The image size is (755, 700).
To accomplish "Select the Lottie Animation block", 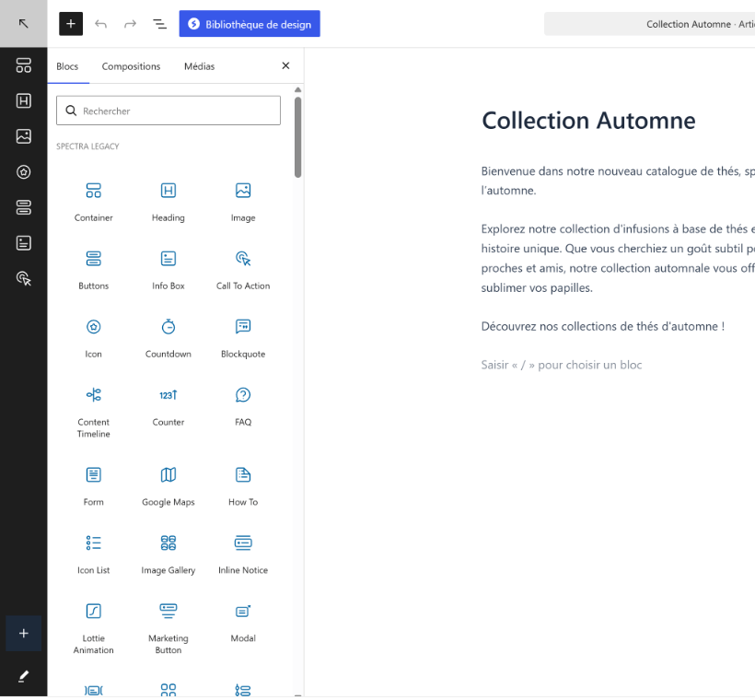I will point(93,628).
